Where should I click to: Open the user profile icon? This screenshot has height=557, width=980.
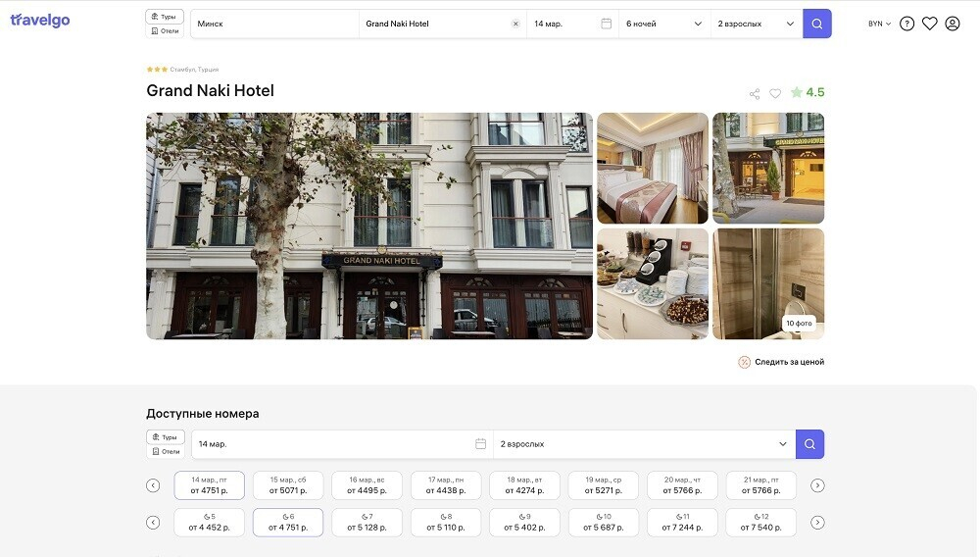(x=952, y=24)
